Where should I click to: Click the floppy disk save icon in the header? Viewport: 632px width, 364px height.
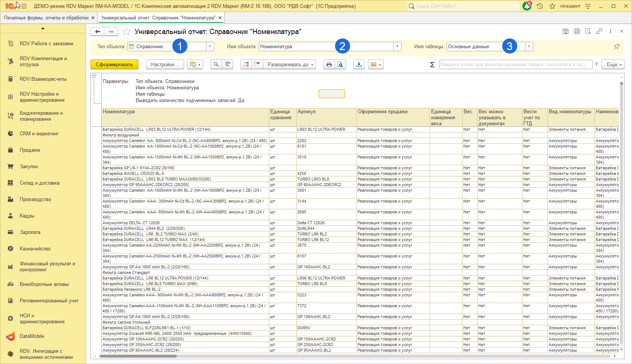pyautogui.click(x=565, y=31)
